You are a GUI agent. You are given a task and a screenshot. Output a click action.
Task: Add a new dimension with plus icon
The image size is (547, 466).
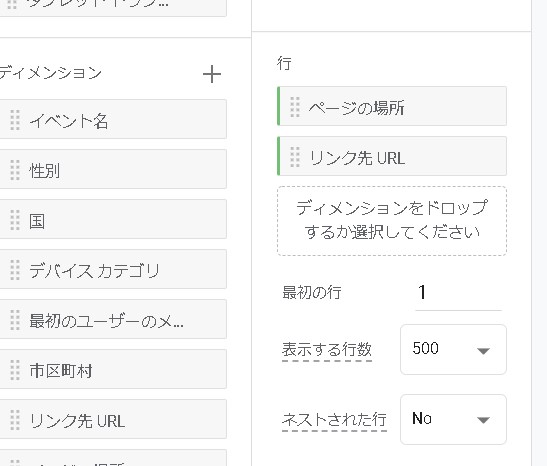point(212,74)
